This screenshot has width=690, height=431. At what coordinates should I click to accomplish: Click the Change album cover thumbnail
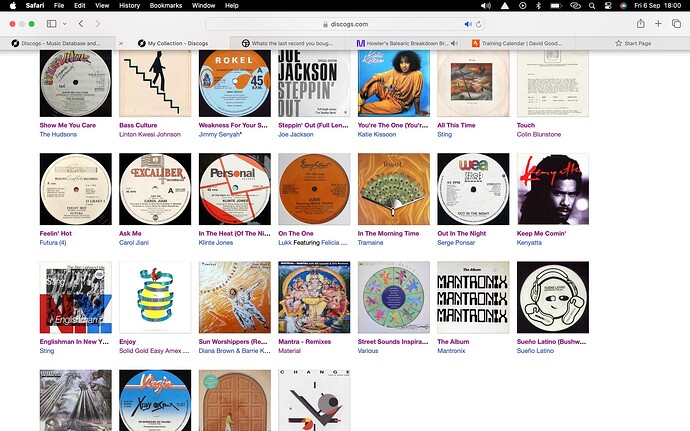click(x=314, y=401)
